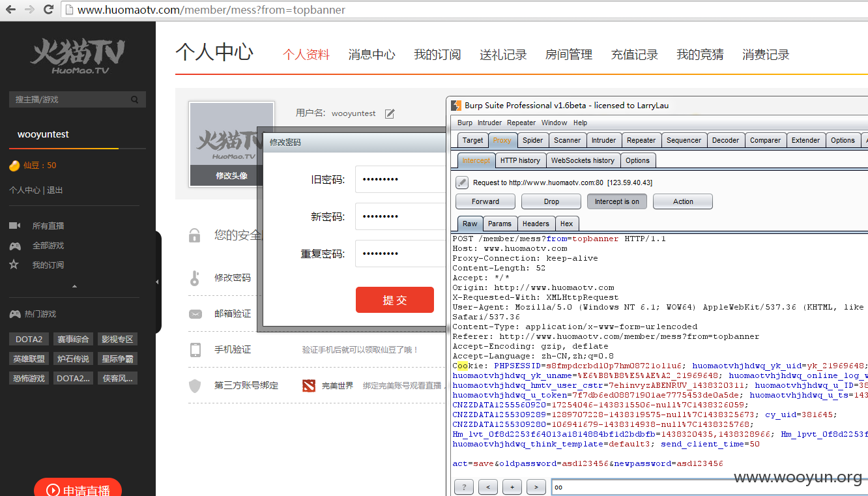Image resolution: width=868 pixels, height=496 pixels.
Task: Switch to the Extender tab
Action: [x=806, y=140]
